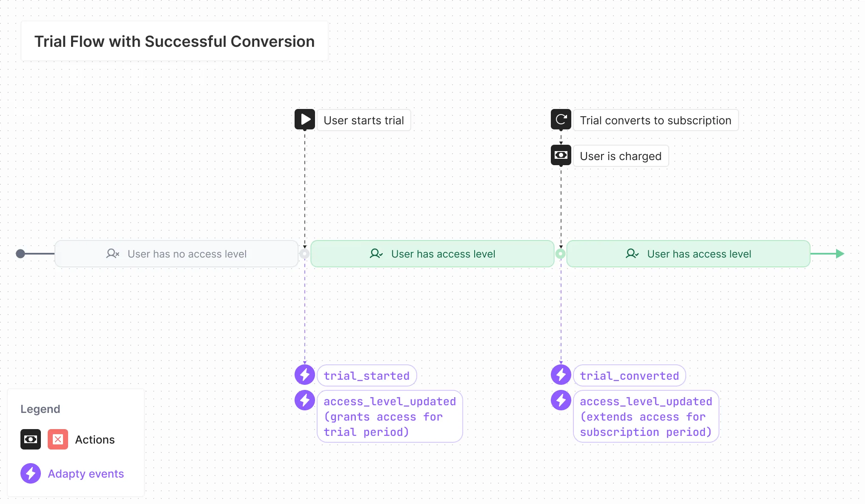Click the green timeline marker at trial conversion
Image resolution: width=865 pixels, height=504 pixels.
(561, 254)
